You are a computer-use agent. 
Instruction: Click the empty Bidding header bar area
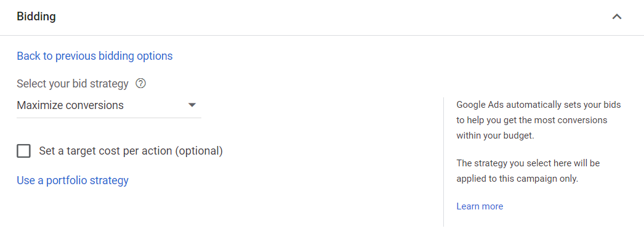(x=329, y=17)
